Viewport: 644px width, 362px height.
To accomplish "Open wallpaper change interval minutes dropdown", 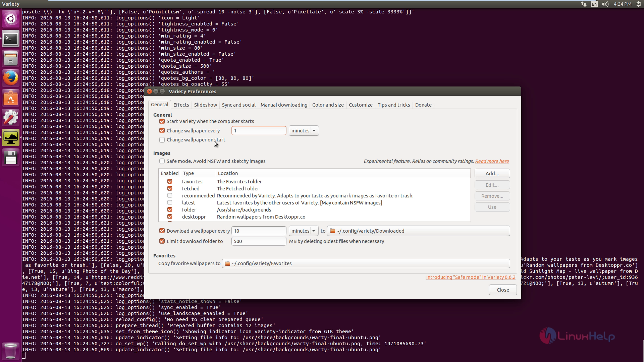I will point(304,131).
